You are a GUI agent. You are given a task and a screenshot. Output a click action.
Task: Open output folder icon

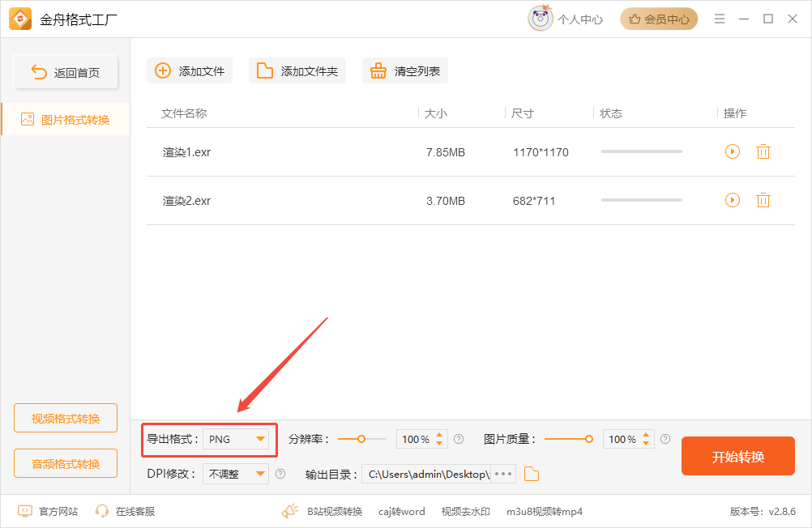(532, 474)
